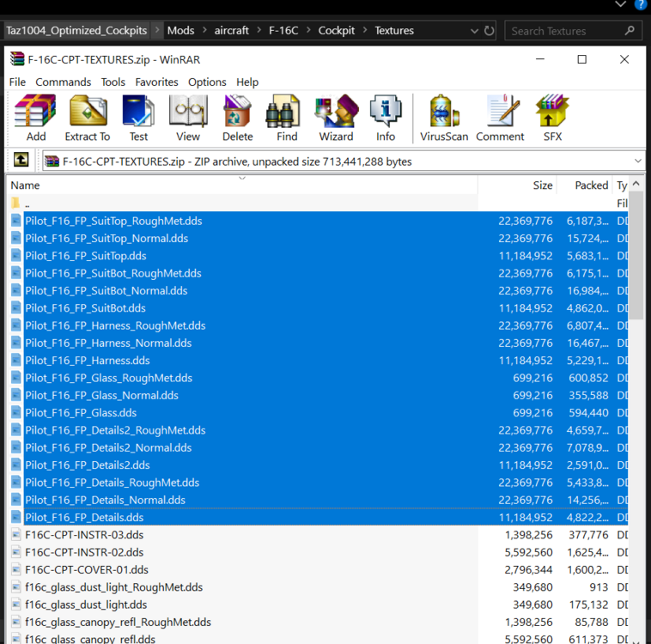Select file icon of F16C-CPT-COVER-01.dds

click(15, 569)
